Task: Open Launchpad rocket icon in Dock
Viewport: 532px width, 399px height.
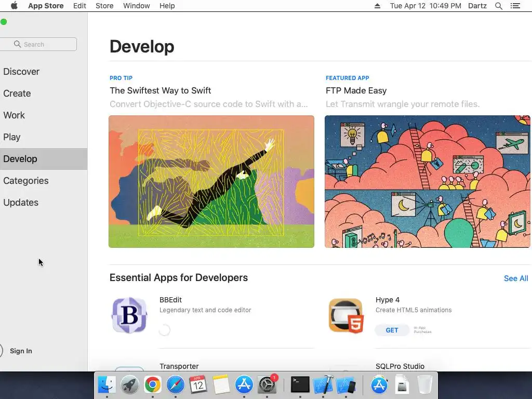Action: click(129, 385)
